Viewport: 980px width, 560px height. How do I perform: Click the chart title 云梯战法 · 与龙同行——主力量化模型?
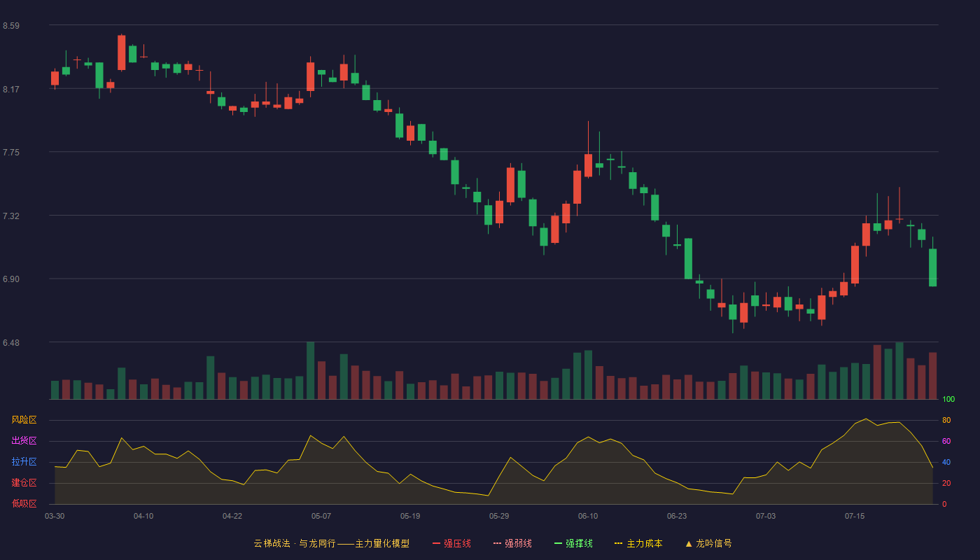pos(332,543)
